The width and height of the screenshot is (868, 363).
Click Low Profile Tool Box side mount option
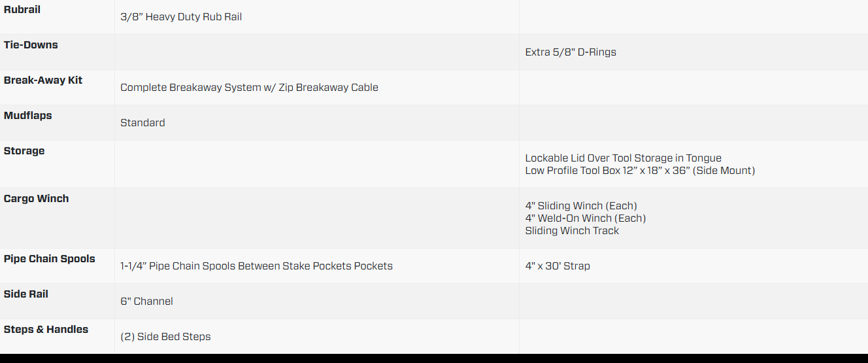click(640, 171)
